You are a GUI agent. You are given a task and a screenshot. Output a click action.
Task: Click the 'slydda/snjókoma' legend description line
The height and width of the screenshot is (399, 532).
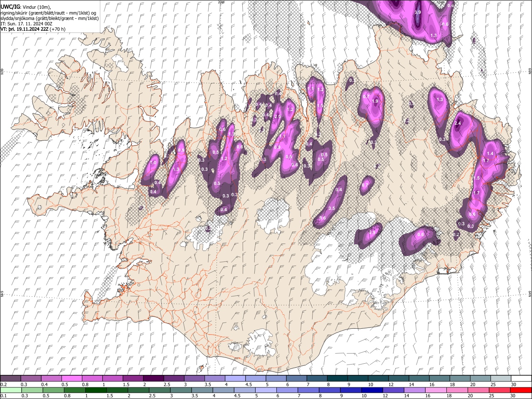[49, 19]
